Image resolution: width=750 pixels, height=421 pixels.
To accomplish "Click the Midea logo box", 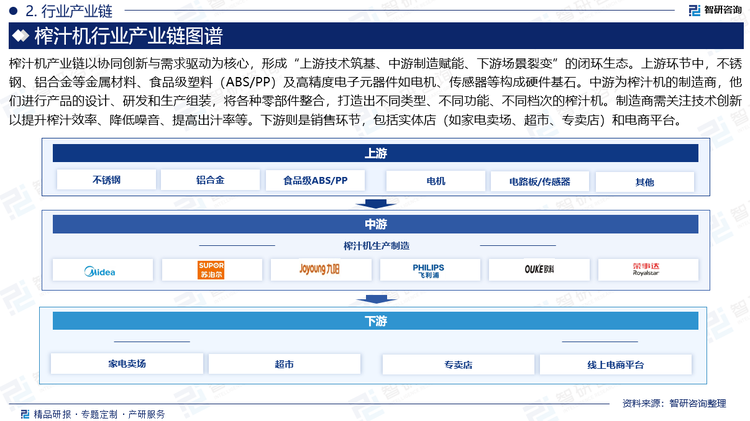I will click(103, 270).
